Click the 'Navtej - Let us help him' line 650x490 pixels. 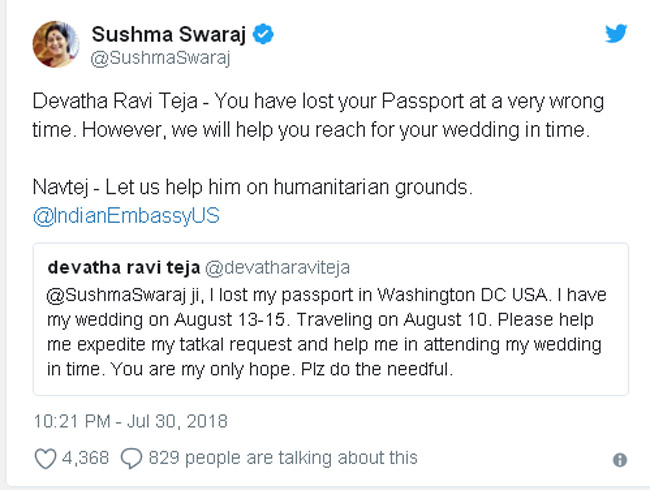[x=252, y=187]
